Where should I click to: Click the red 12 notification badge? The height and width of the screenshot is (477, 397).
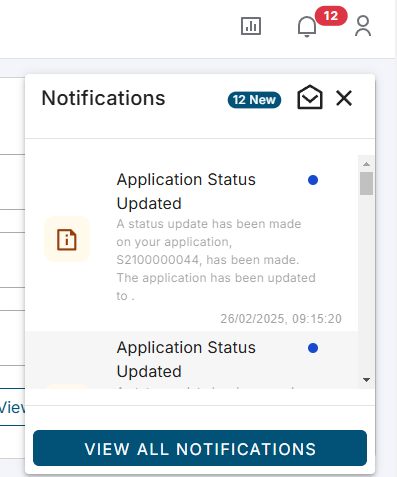click(x=331, y=16)
